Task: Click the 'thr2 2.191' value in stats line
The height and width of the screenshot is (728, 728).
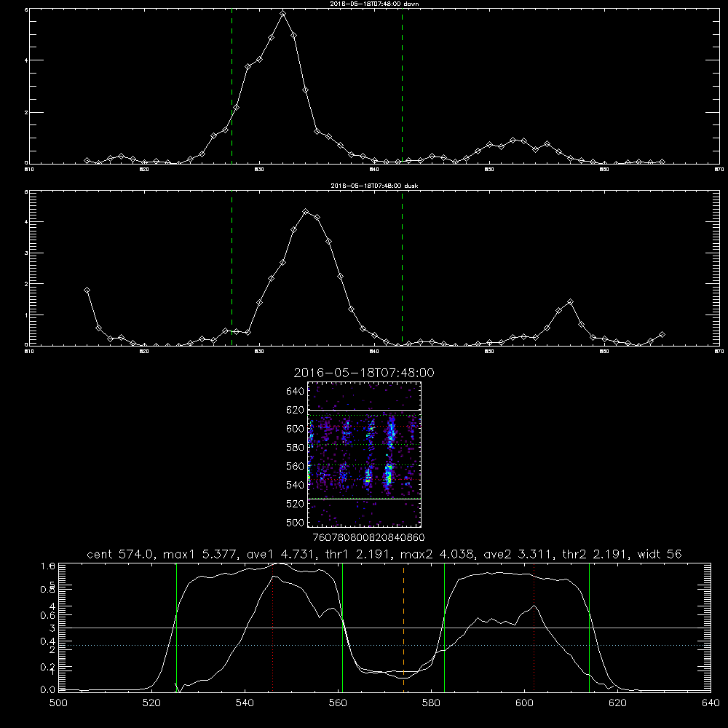Action: [x=596, y=554]
